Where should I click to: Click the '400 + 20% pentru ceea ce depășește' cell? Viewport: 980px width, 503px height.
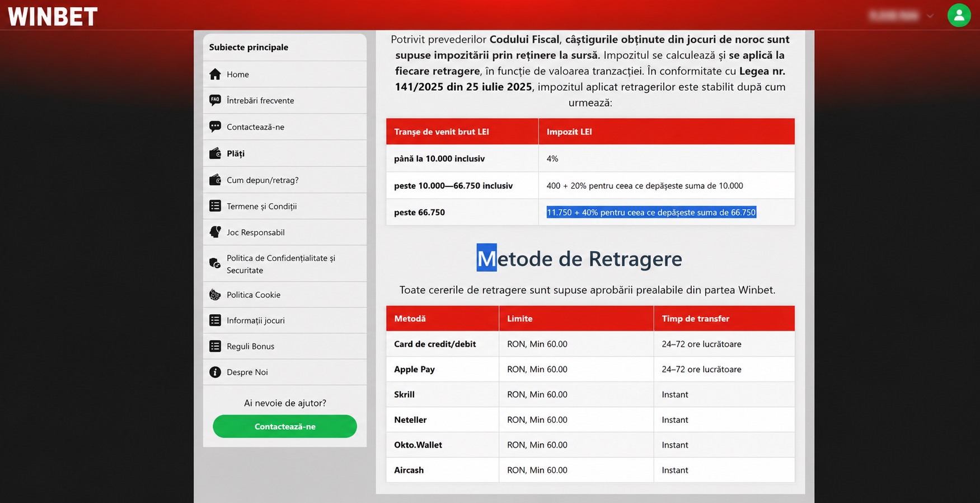tap(667, 185)
